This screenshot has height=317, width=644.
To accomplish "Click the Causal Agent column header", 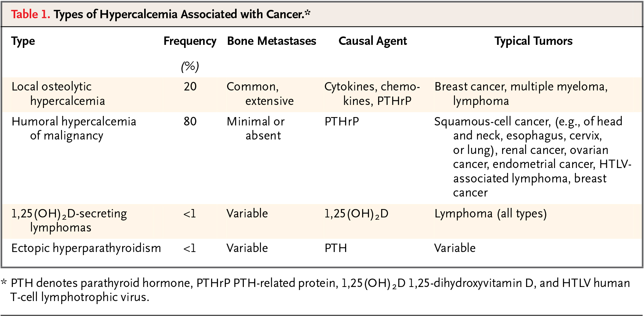I will coord(373,41).
